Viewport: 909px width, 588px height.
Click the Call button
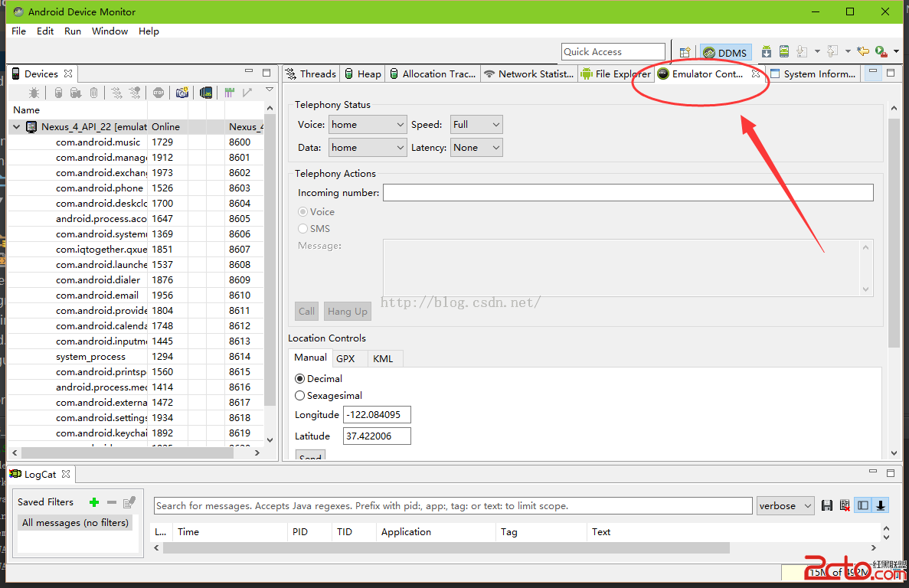pyautogui.click(x=306, y=311)
